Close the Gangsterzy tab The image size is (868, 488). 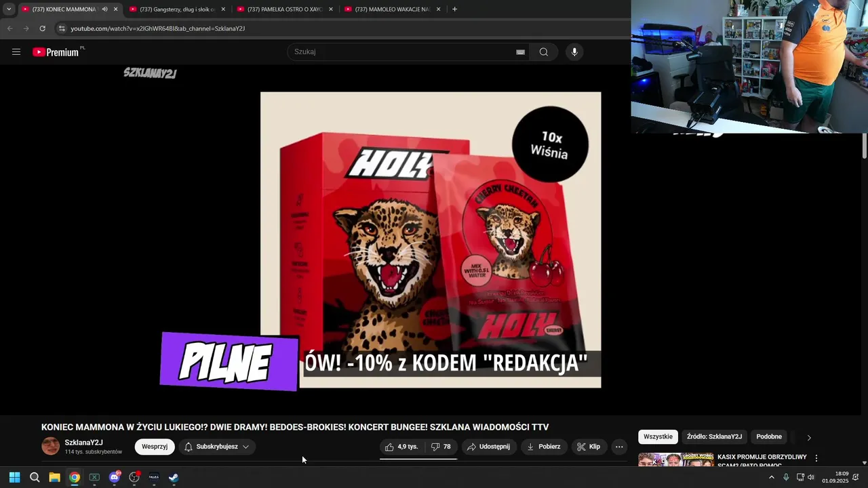(x=223, y=9)
